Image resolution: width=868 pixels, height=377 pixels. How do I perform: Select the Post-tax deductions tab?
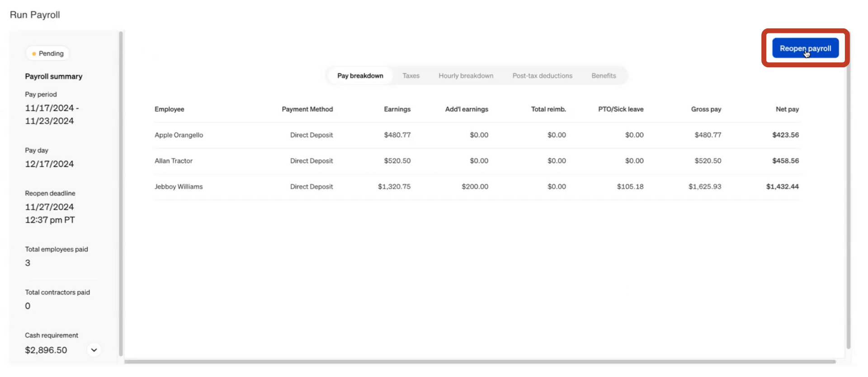click(x=542, y=75)
